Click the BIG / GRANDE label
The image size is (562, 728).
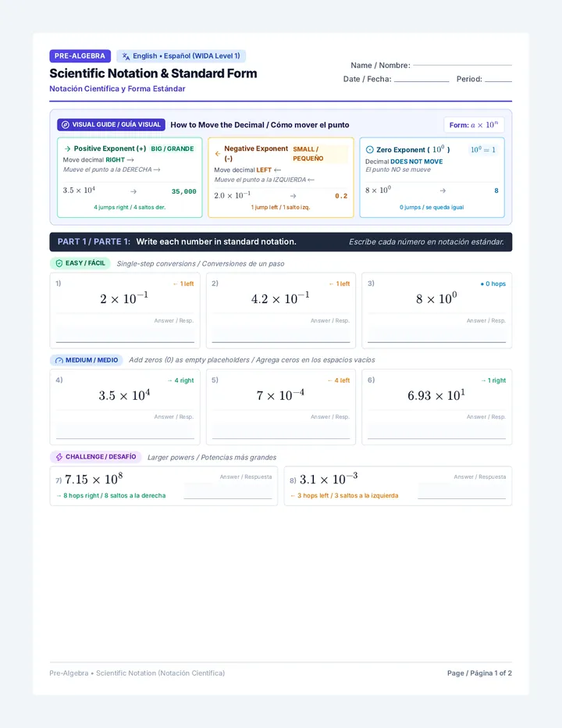[x=173, y=148]
